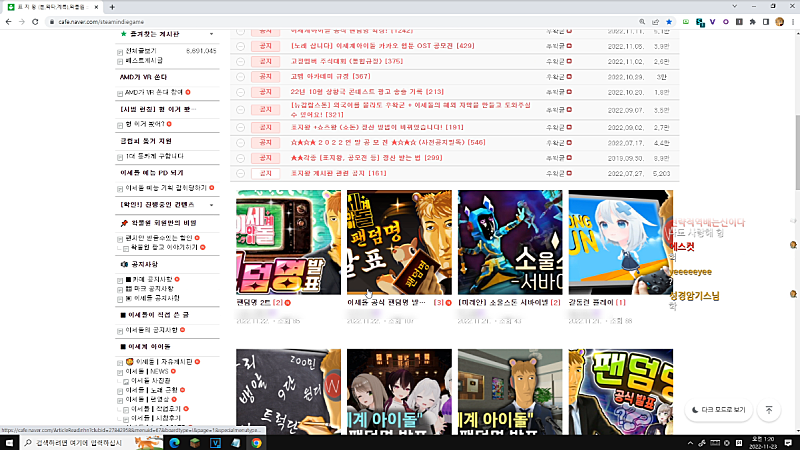800x450 pixels.
Task: Open the blue V app in the taskbar
Action: 215,442
